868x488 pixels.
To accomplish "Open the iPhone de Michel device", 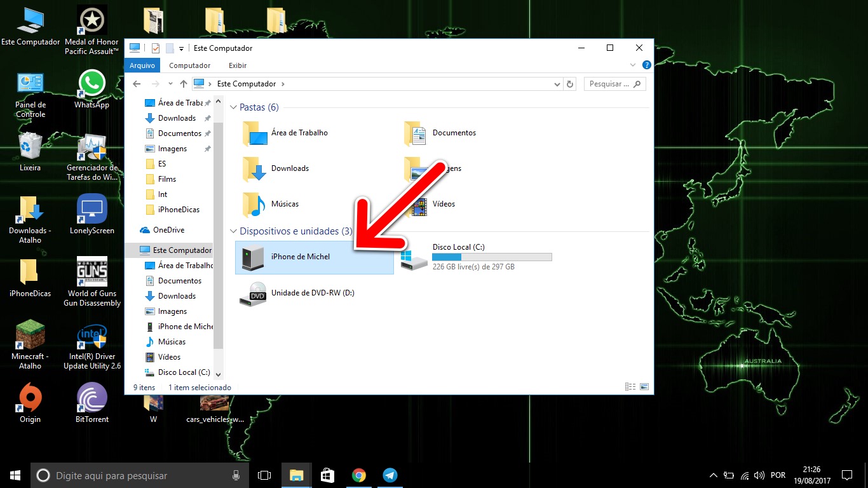I will click(x=314, y=257).
